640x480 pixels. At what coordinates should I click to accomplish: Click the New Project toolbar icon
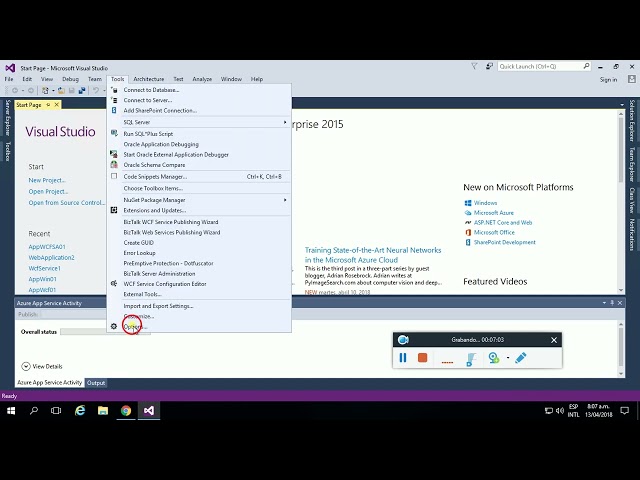45,90
